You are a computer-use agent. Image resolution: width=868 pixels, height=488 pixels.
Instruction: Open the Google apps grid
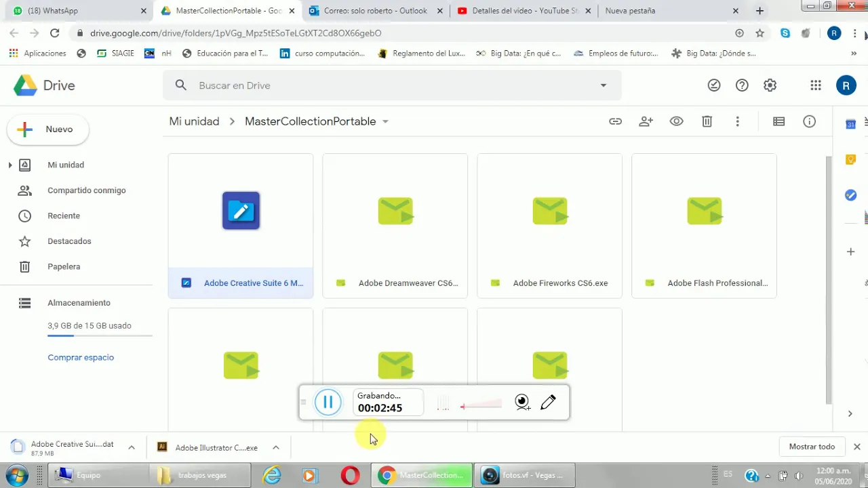(816, 85)
